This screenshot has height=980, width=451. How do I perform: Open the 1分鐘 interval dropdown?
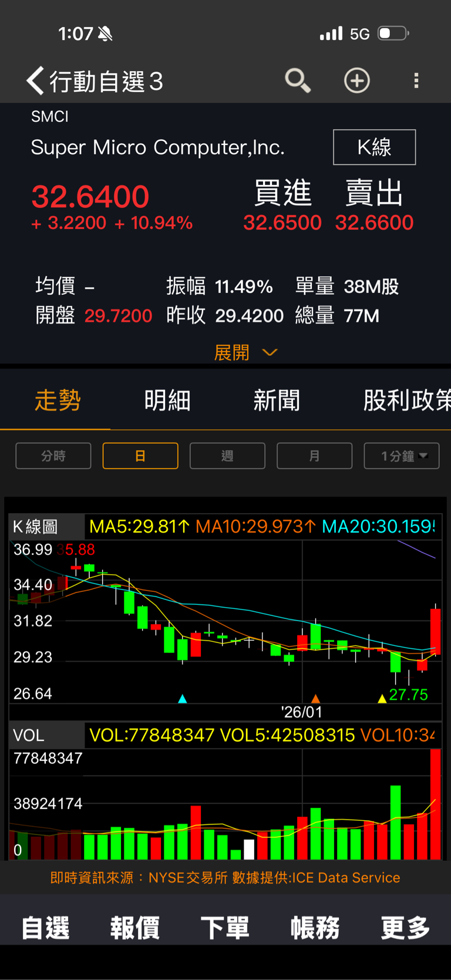[x=402, y=456]
